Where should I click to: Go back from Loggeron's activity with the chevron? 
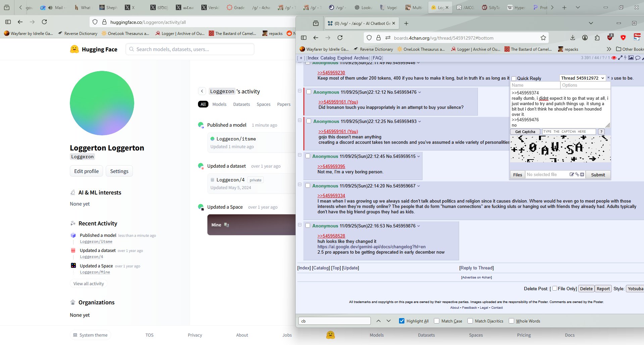point(202,91)
